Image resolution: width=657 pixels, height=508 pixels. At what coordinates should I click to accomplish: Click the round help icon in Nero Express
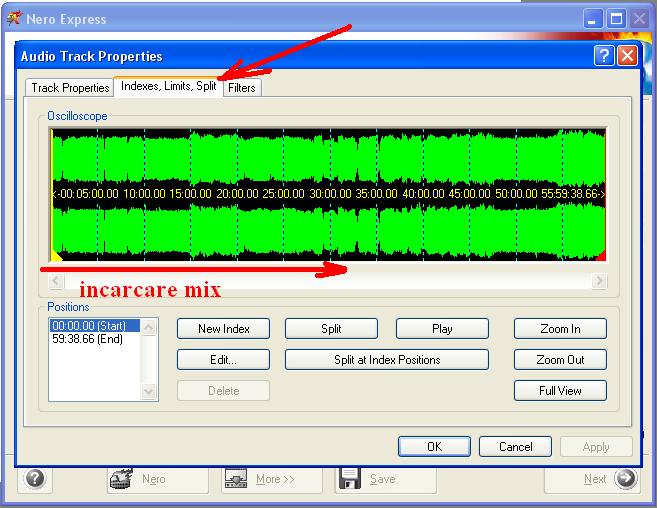(35, 478)
